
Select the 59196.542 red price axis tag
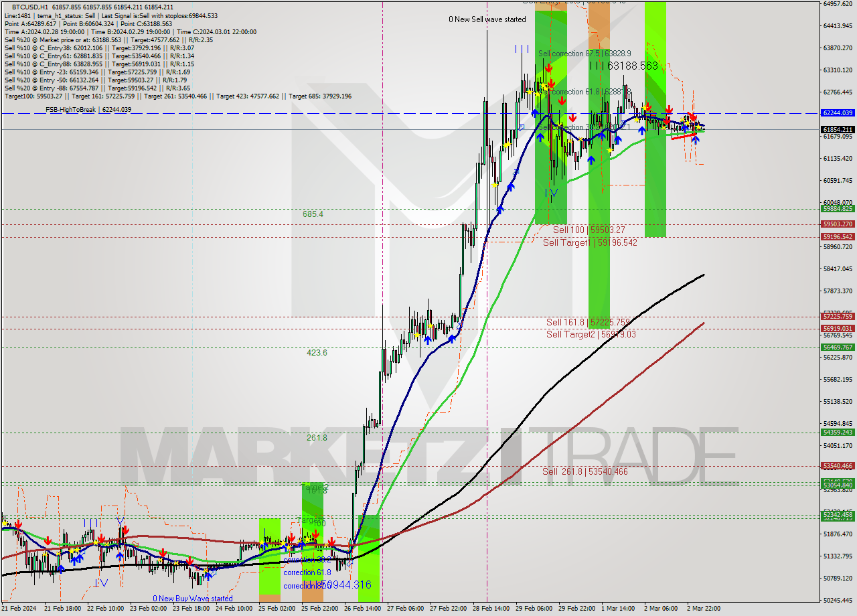[838, 237]
